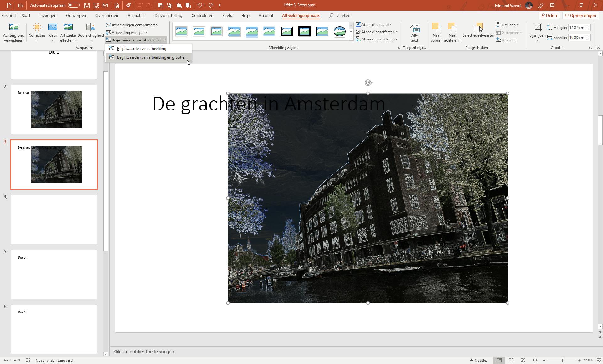Click the Delen share button
603x364 pixels.
click(x=549, y=15)
